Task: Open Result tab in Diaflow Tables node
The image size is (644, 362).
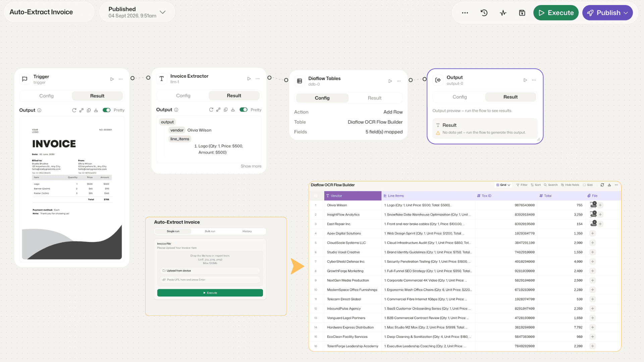Action: coord(375,98)
